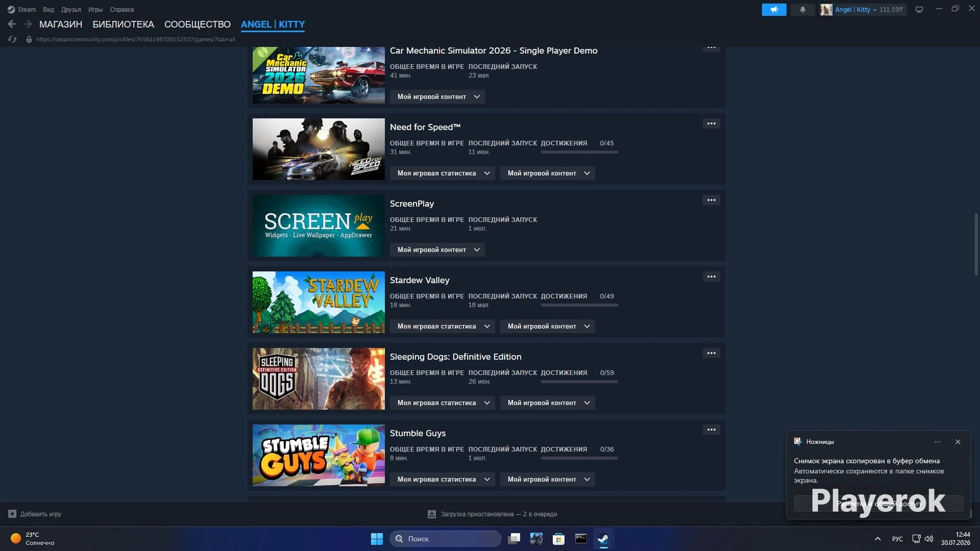Image resolution: width=980 pixels, height=551 pixels.
Task: Click the Stardew Valley achievements progress bar
Action: coord(579,305)
